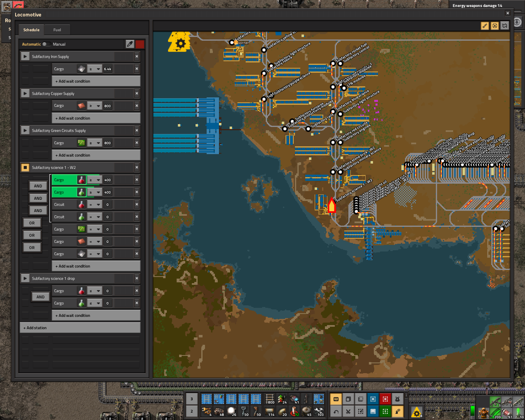Add wait condition under Subfactory science 1 drop
This screenshot has width=525, height=420.
pyautogui.click(x=96, y=315)
